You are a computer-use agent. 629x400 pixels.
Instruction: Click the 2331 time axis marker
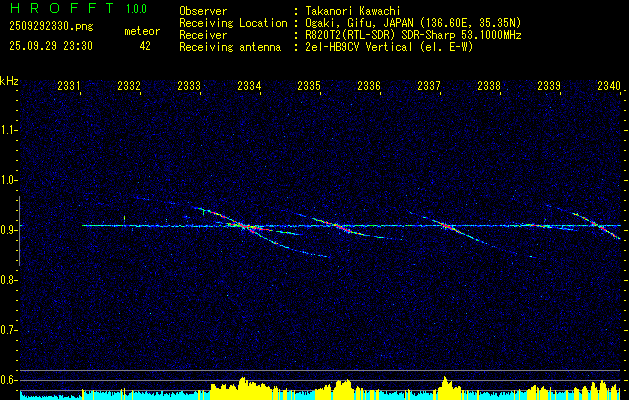[x=69, y=85]
